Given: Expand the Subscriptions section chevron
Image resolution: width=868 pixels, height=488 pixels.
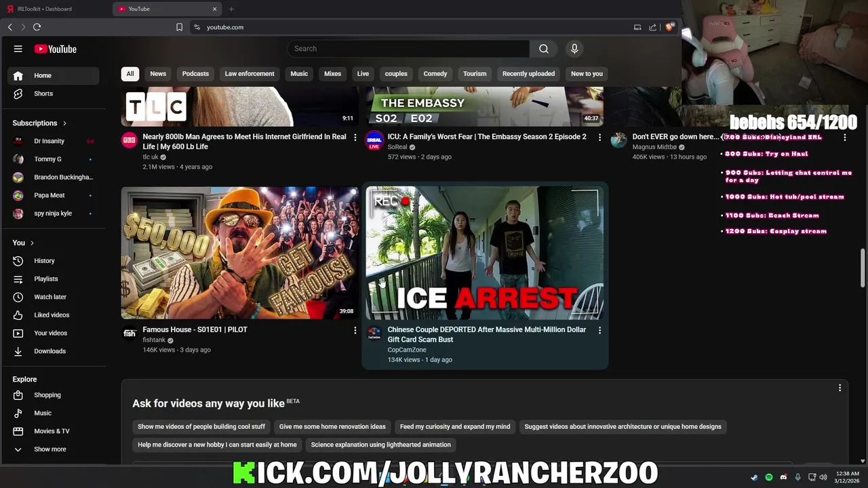Looking at the screenshot, I should point(64,123).
